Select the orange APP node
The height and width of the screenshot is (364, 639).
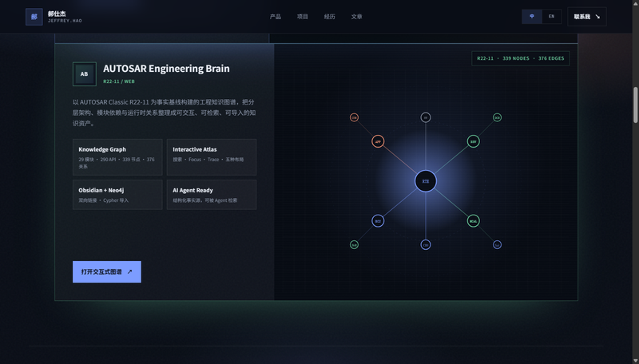click(378, 142)
